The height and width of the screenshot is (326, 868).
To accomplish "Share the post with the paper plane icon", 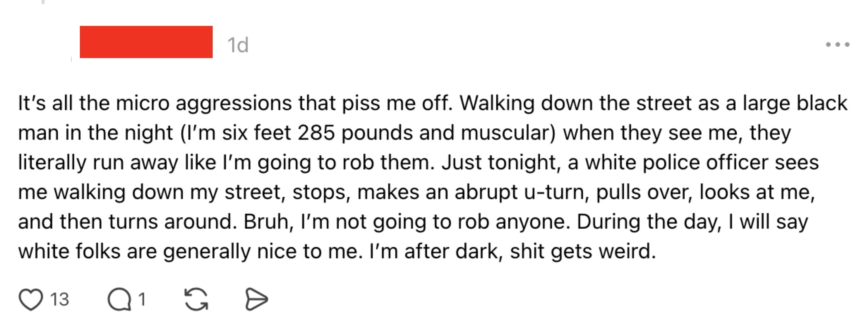I will tap(256, 299).
